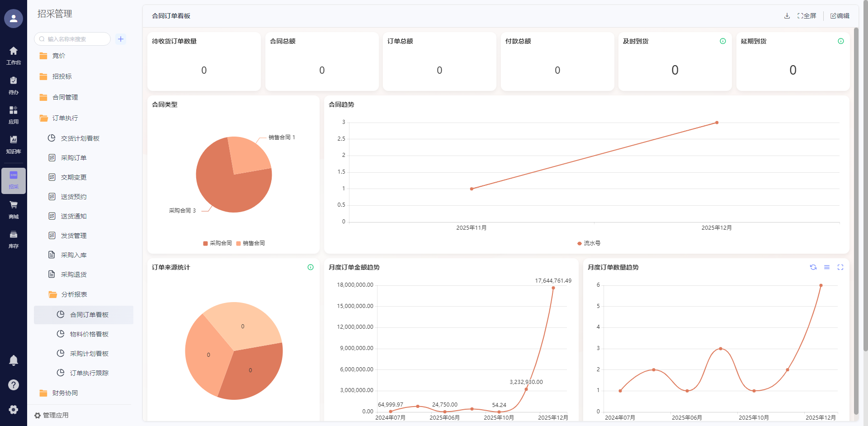Expand the 财务协同 folder
Image resolution: width=868 pixels, height=426 pixels.
coord(65,393)
